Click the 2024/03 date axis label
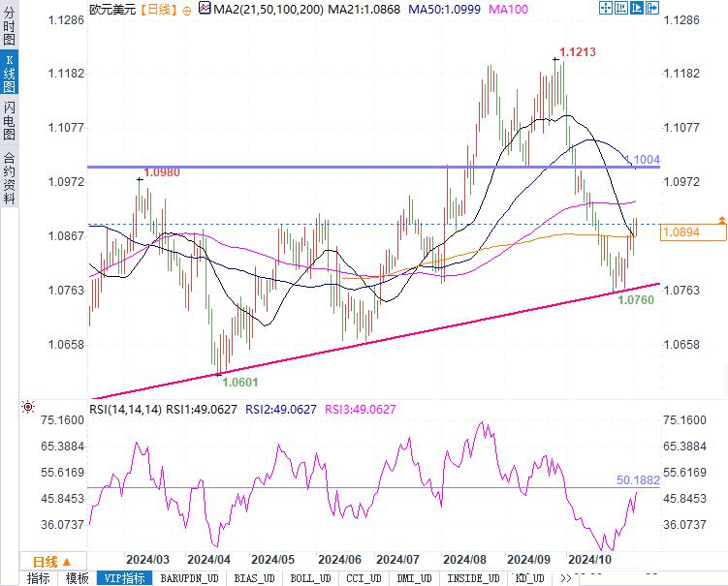 (147, 560)
